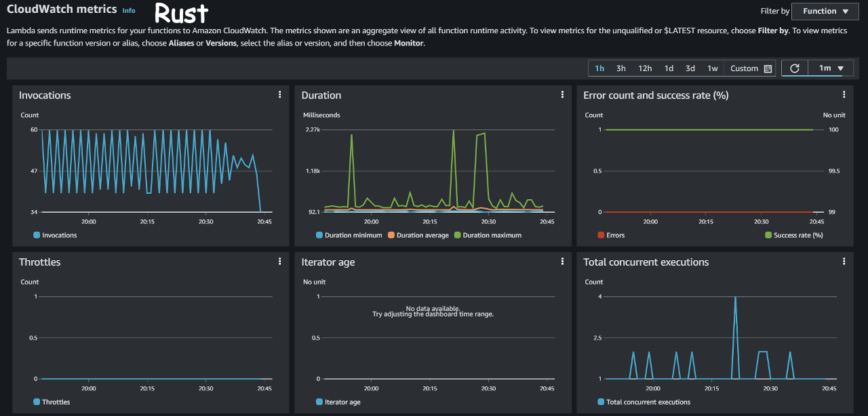Click the Total concurrent executions title

[x=646, y=262]
